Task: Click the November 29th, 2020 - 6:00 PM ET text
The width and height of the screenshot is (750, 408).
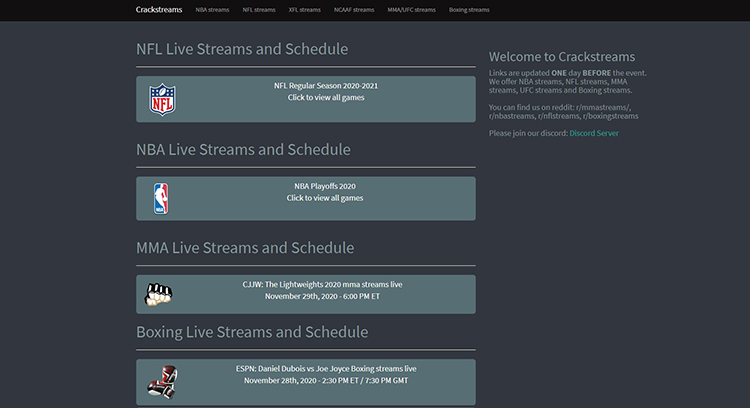Action: click(322, 296)
